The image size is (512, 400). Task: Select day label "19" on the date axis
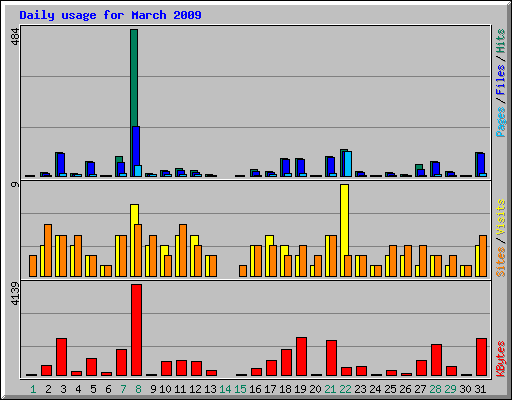[300, 389]
